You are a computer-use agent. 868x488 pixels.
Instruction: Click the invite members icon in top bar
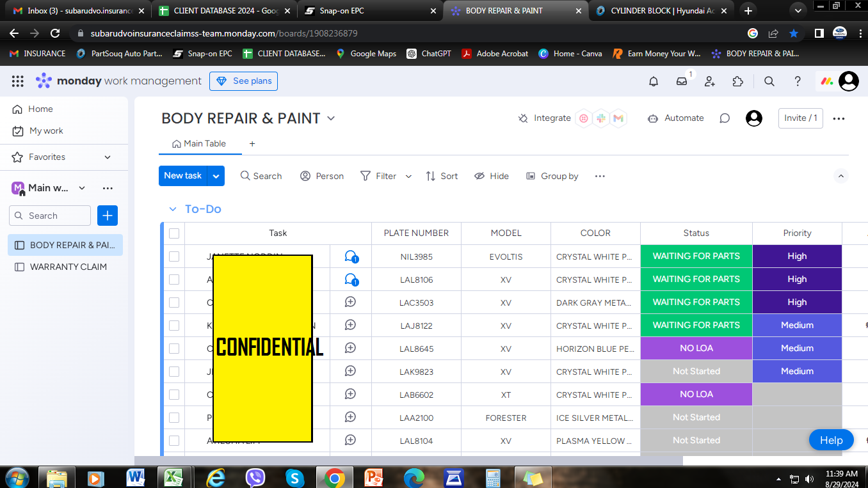(x=710, y=81)
